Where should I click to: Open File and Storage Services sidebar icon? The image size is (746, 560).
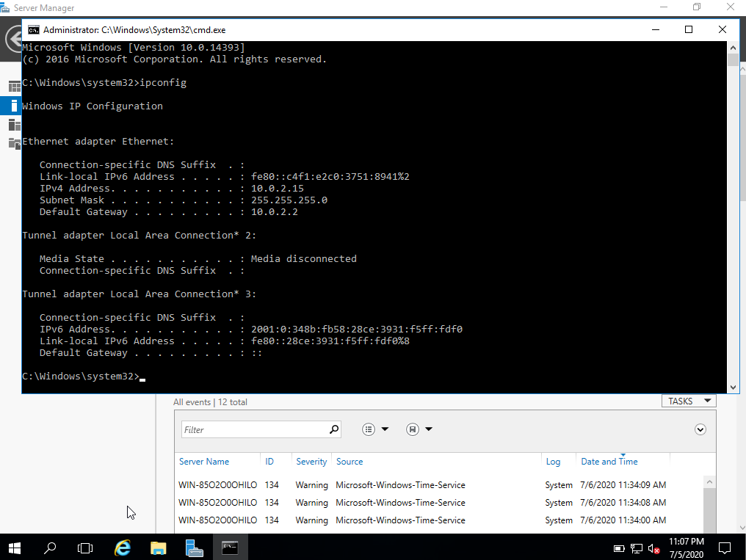point(14,144)
